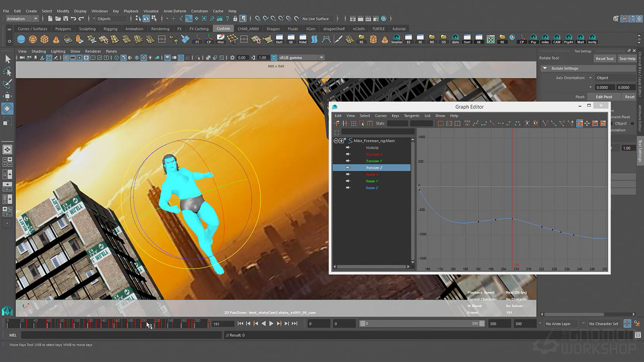The width and height of the screenshot is (644, 362).
Task: Select the Rotate tool in the toolbox
Action: coord(8,109)
